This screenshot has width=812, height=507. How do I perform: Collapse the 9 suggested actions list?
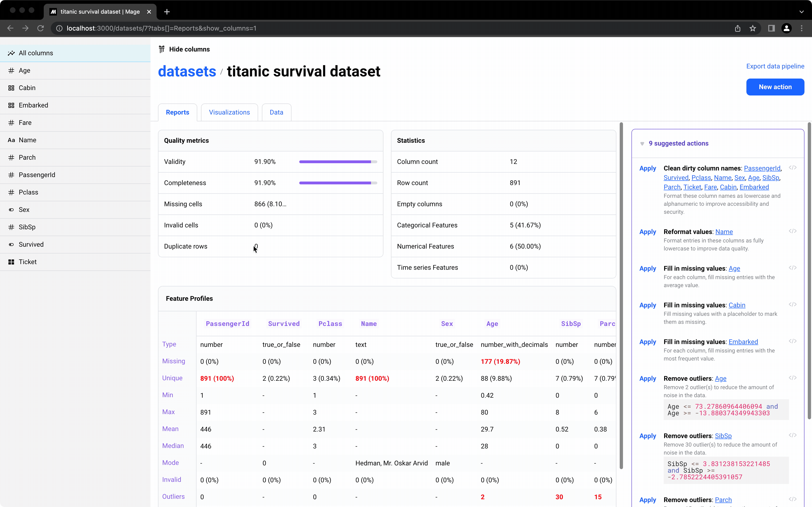(x=642, y=143)
